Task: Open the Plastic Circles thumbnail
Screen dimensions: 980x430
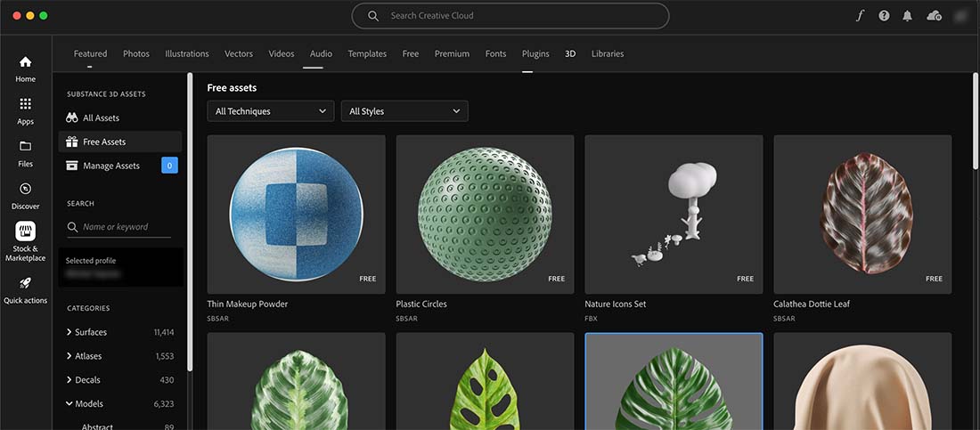Action: (x=485, y=215)
